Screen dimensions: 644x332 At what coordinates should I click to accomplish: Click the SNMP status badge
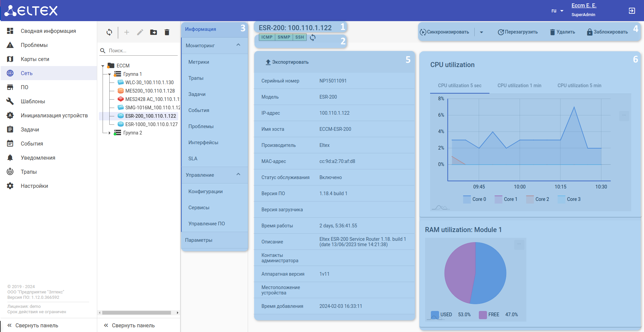[x=284, y=37]
